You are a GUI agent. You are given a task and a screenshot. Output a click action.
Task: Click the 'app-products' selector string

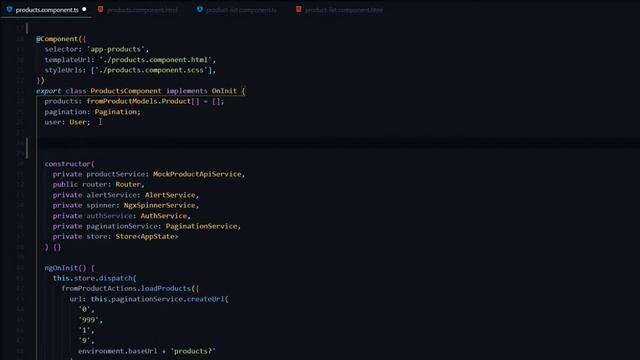(x=116, y=49)
